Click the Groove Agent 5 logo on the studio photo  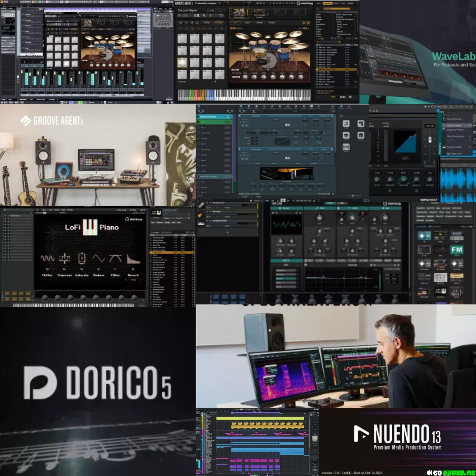52,121
